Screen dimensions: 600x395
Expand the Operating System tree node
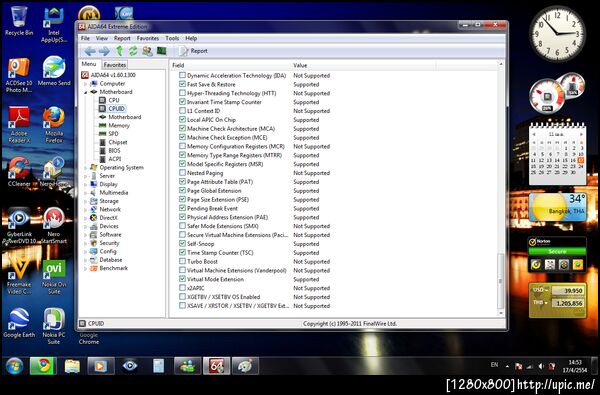86,167
